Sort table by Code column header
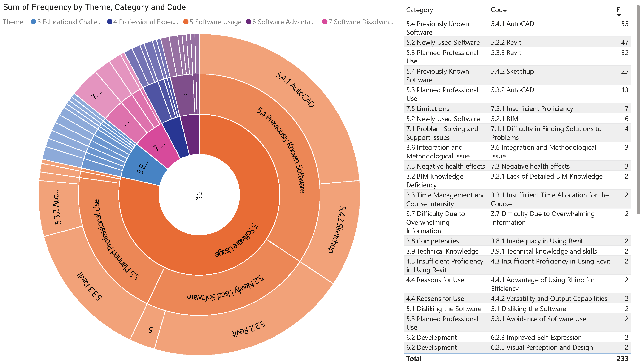 498,10
